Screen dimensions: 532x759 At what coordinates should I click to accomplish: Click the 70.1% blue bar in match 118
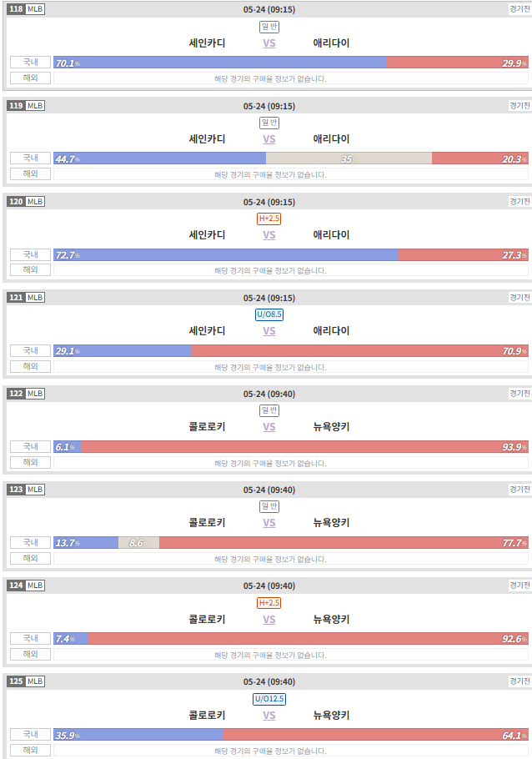[x=220, y=63]
